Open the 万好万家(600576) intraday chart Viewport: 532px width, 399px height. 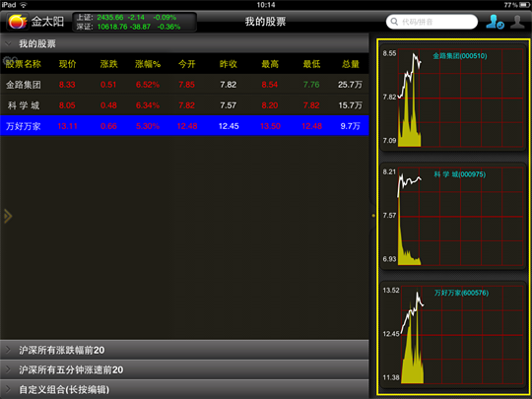point(452,335)
